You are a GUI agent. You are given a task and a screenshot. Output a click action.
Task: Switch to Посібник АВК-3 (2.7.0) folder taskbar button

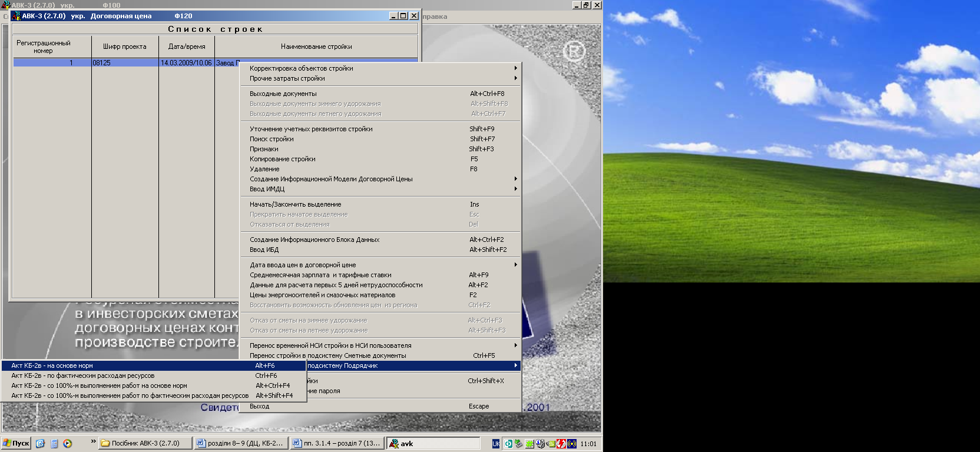click(x=145, y=443)
